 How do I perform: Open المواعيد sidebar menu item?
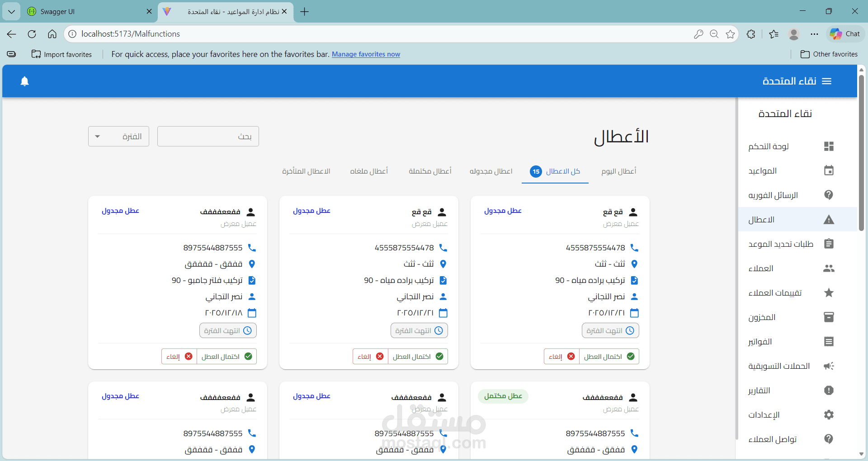[797, 171]
